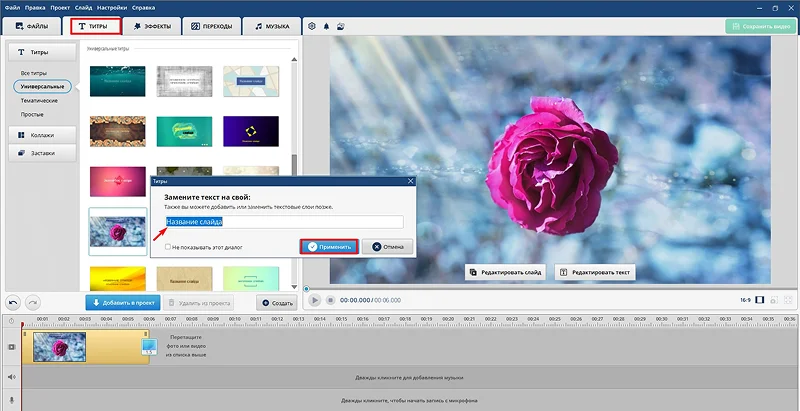
Task: Click the slide title text input field
Action: pos(284,222)
